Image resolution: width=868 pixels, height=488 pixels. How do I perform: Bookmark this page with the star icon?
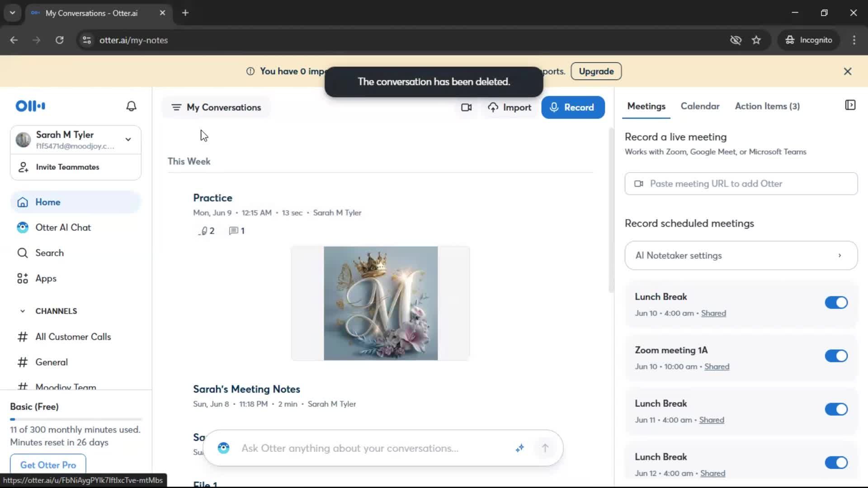click(756, 40)
